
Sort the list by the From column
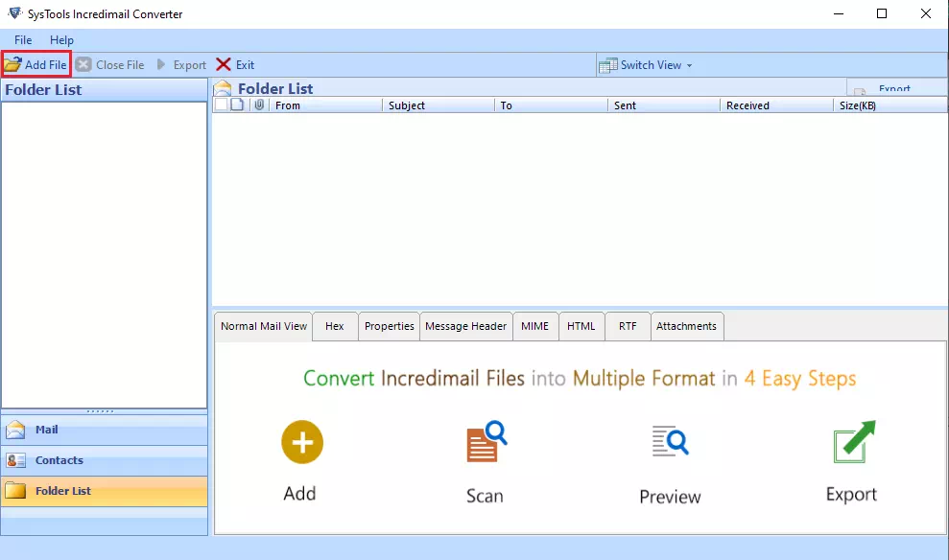(x=325, y=105)
